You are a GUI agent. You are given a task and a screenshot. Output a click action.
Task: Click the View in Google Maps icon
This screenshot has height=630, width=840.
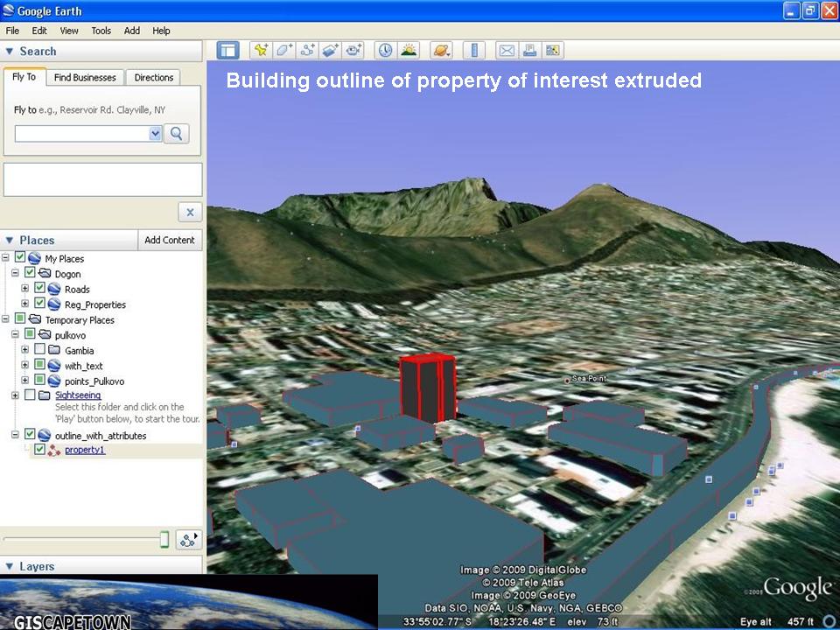pyautogui.click(x=552, y=51)
